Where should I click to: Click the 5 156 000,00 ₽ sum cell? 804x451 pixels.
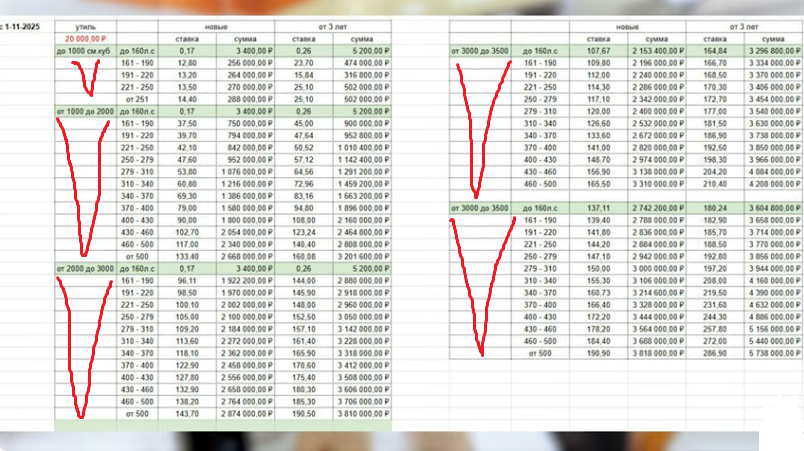point(773,329)
